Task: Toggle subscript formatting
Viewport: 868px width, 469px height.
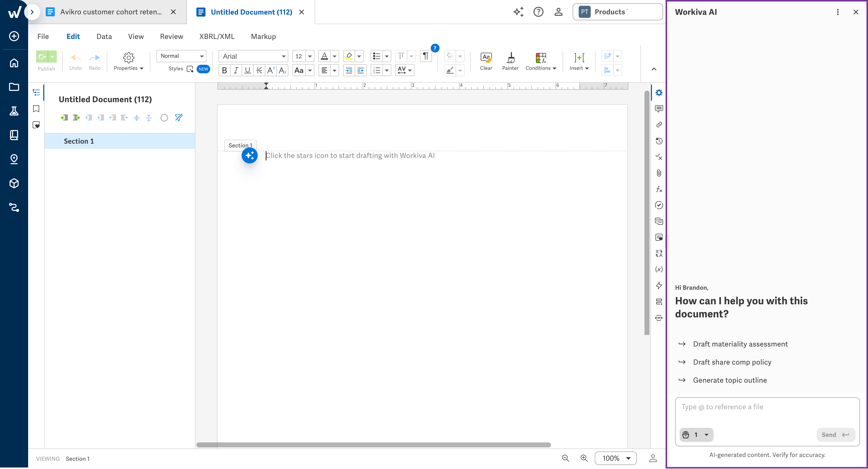Action: 282,70
